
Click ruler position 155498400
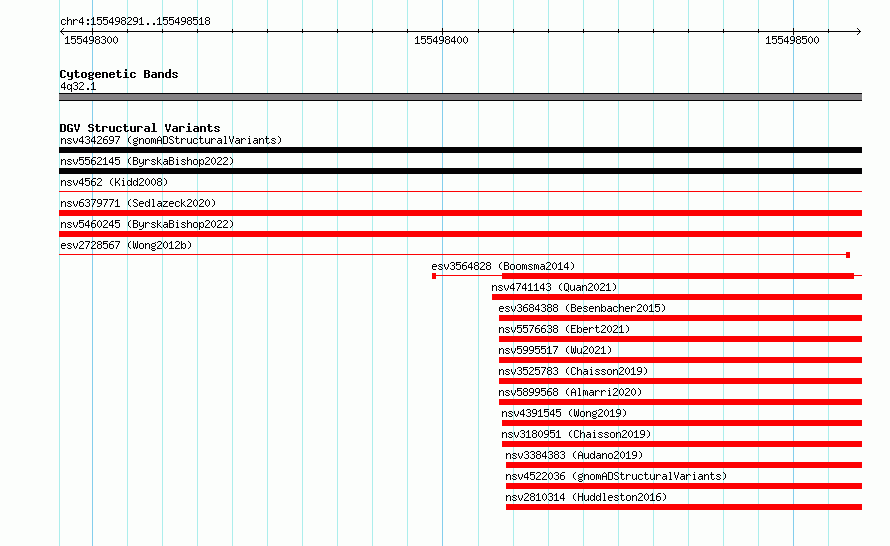tap(441, 40)
